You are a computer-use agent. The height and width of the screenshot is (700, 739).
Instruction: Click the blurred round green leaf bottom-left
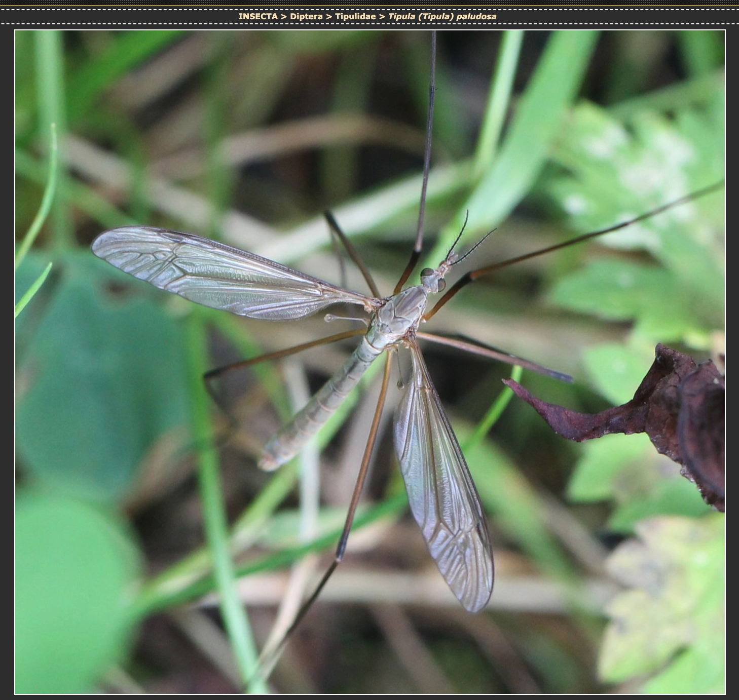[x=71, y=582]
